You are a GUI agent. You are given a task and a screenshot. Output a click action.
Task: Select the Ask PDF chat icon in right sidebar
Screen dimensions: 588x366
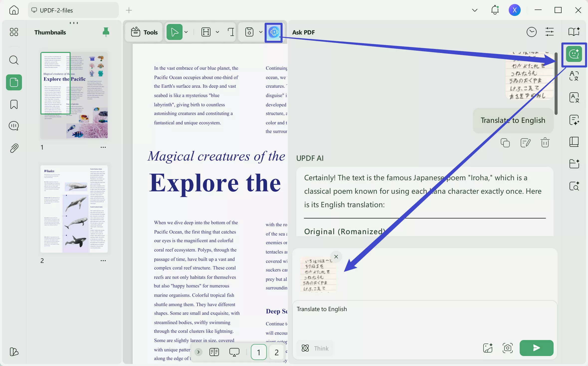[x=574, y=54]
